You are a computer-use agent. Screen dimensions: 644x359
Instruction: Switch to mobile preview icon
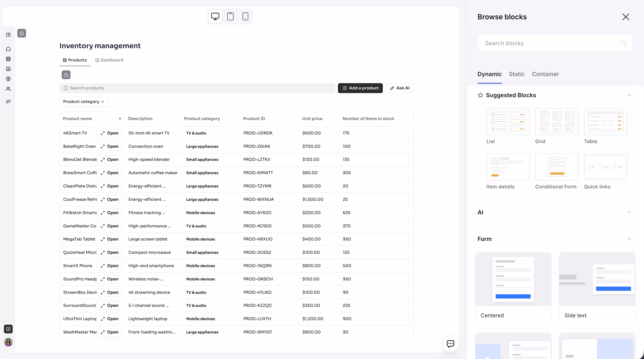[245, 16]
